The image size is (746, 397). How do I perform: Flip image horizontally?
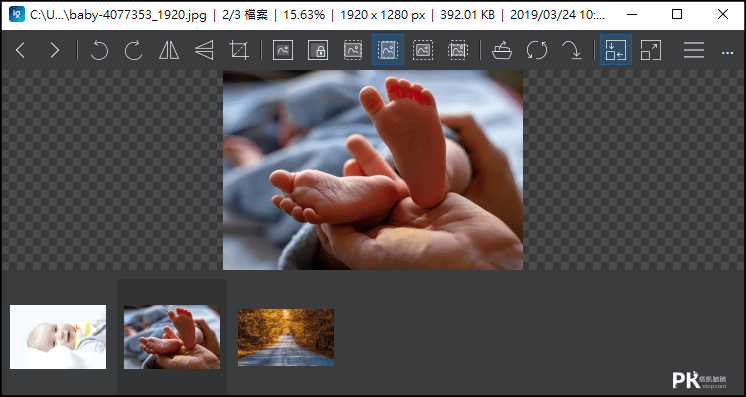point(169,50)
